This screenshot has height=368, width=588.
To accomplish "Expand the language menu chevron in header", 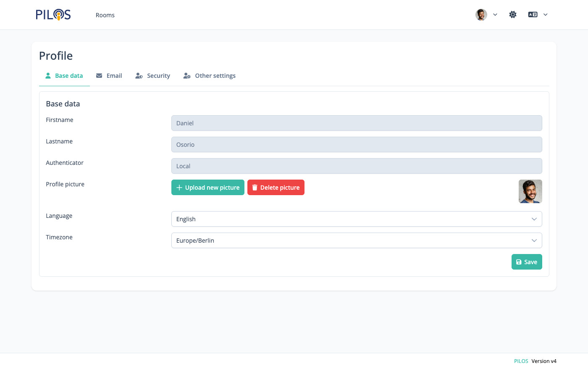I will (546, 15).
